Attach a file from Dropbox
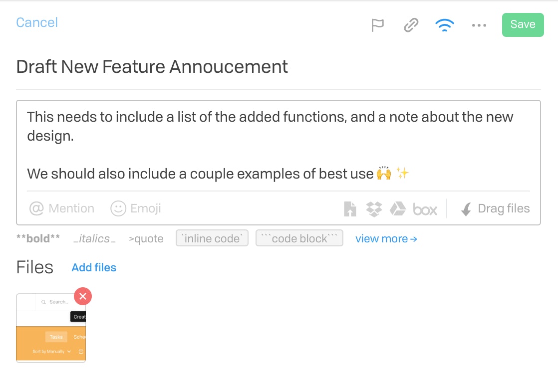This screenshot has height=392, width=558. (374, 209)
